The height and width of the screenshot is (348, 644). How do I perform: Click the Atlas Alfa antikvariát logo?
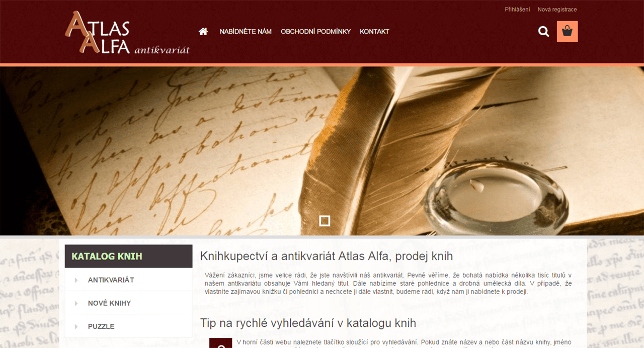127,33
